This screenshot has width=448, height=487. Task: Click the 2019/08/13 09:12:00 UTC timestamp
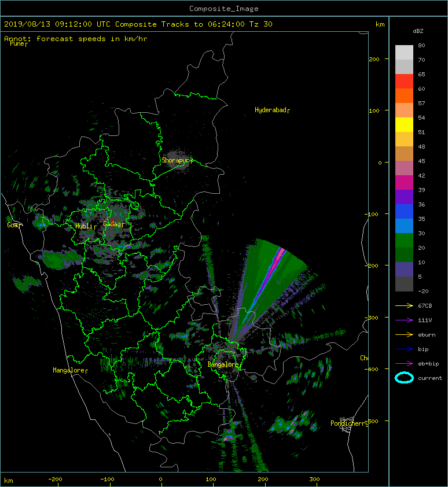coord(57,24)
